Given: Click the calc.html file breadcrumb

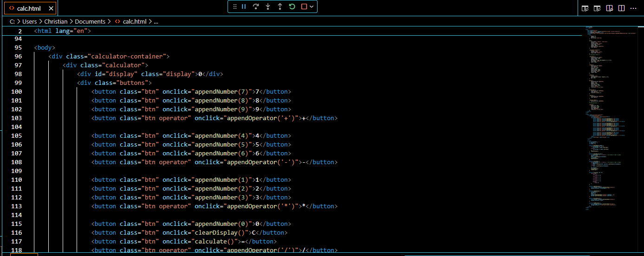Looking at the screenshot, I should click(134, 21).
